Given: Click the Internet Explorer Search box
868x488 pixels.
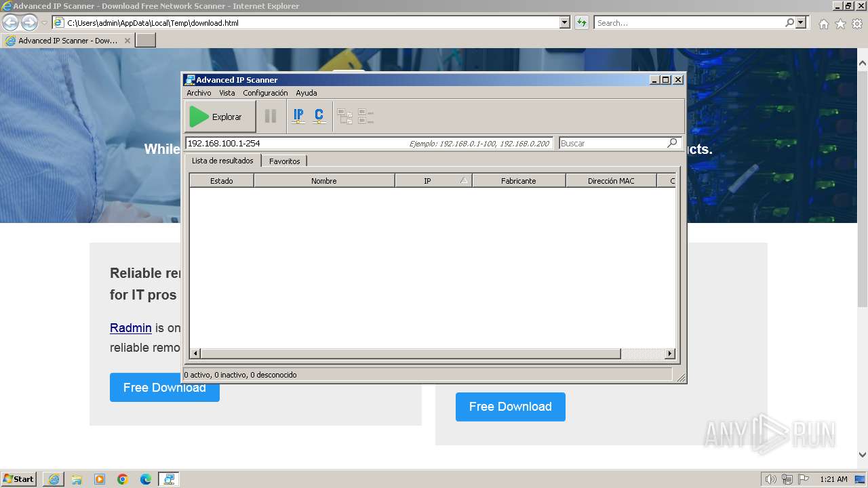Looking at the screenshot, I should point(689,22).
